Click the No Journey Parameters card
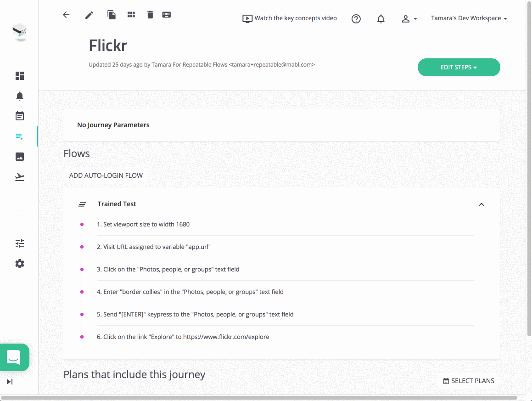The width and height of the screenshot is (532, 401). pos(282,125)
